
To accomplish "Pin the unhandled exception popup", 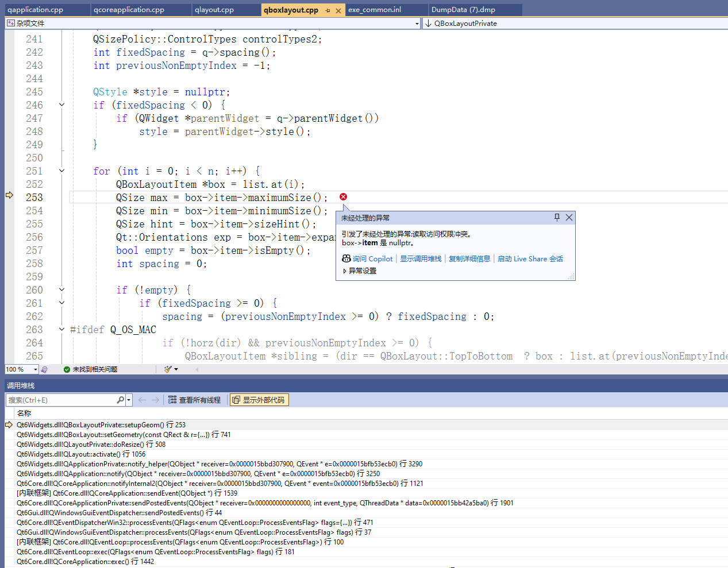I will (557, 217).
